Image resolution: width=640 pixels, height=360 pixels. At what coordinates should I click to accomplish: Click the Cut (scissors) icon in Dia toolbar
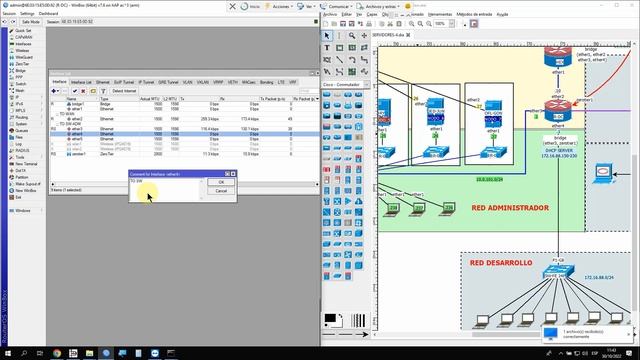390,24
